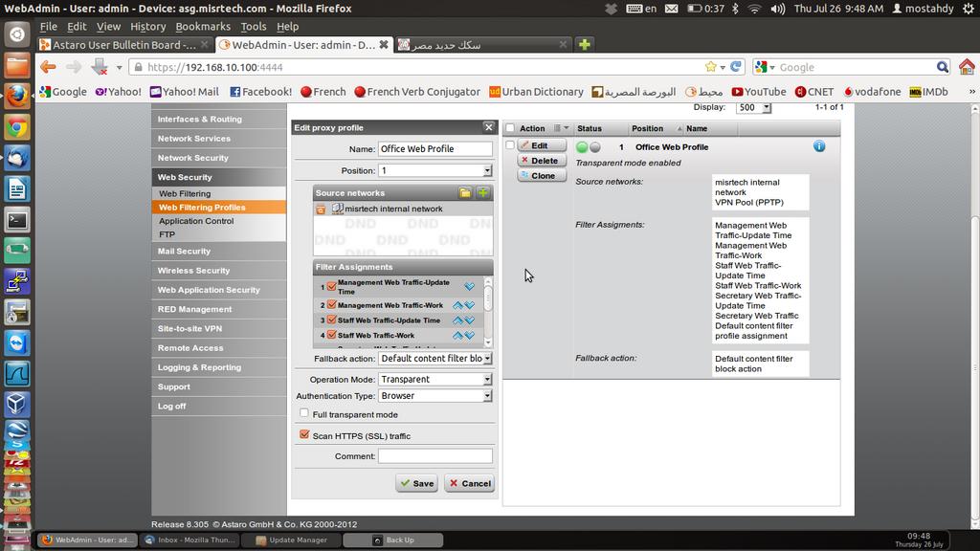Image resolution: width=980 pixels, height=551 pixels.
Task: Move Staff Web Traffic-Work up with arrow
Action: pos(457,336)
